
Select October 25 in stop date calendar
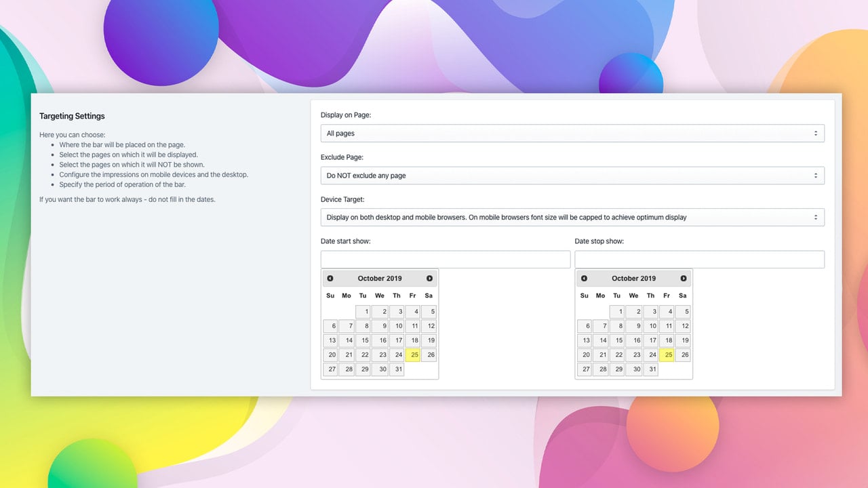[x=667, y=354]
